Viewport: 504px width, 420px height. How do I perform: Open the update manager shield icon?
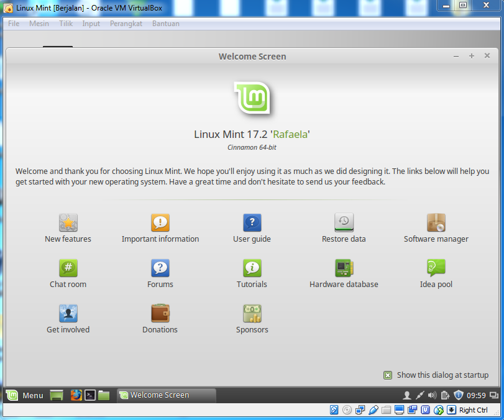click(x=459, y=395)
